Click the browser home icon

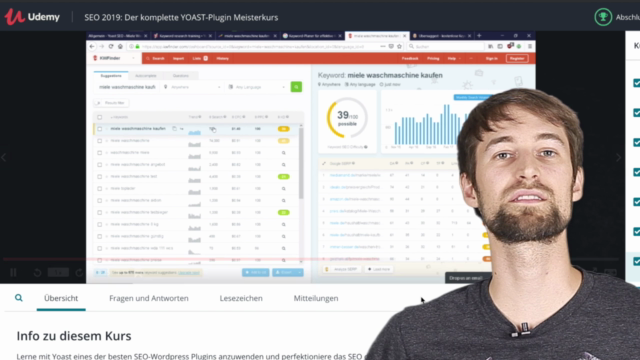(x=120, y=47)
